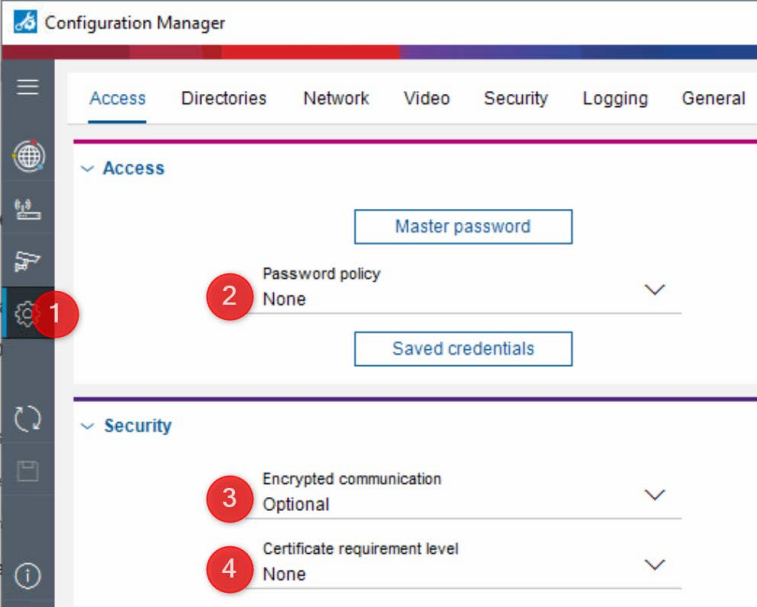Image resolution: width=757 pixels, height=607 pixels.
Task: Click the Saved credentials button
Action: click(463, 349)
